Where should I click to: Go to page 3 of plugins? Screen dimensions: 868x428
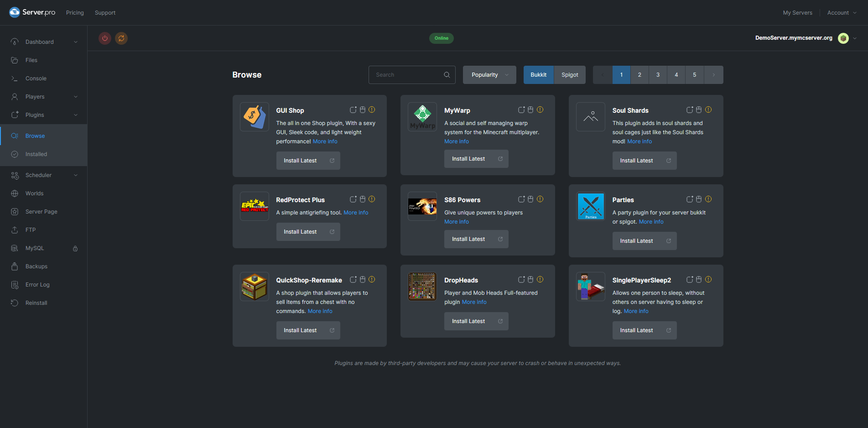click(658, 75)
